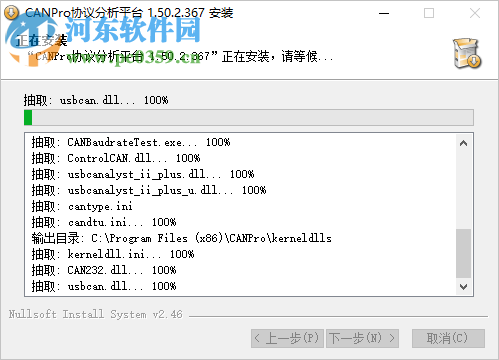The width and height of the screenshot is (499, 360).
Task: Click the Nullsoft Install System v2.46 label
Action: 96,314
